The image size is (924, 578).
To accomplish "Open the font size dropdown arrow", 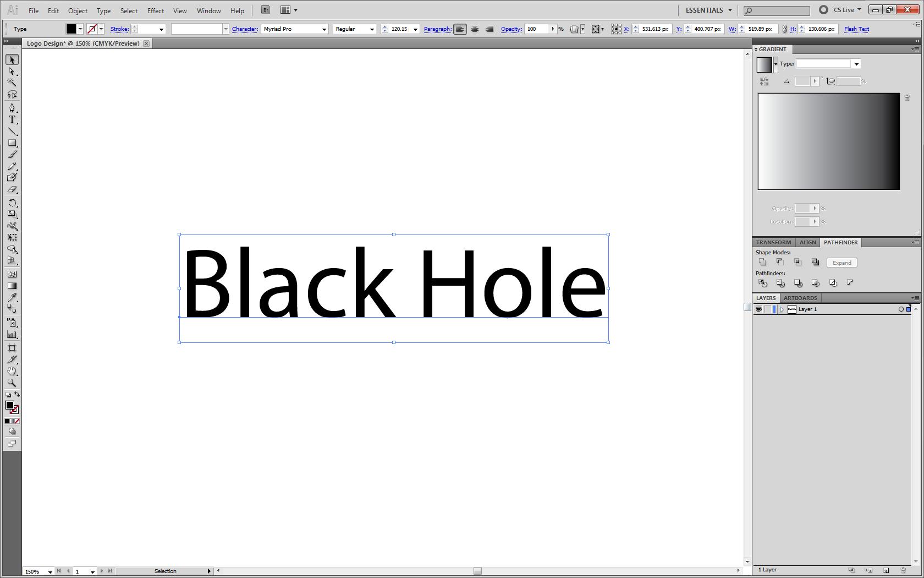I will [415, 29].
